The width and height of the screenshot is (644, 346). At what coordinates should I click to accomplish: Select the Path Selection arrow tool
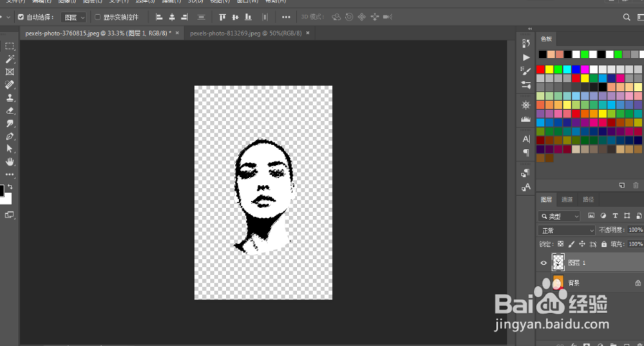[10, 149]
